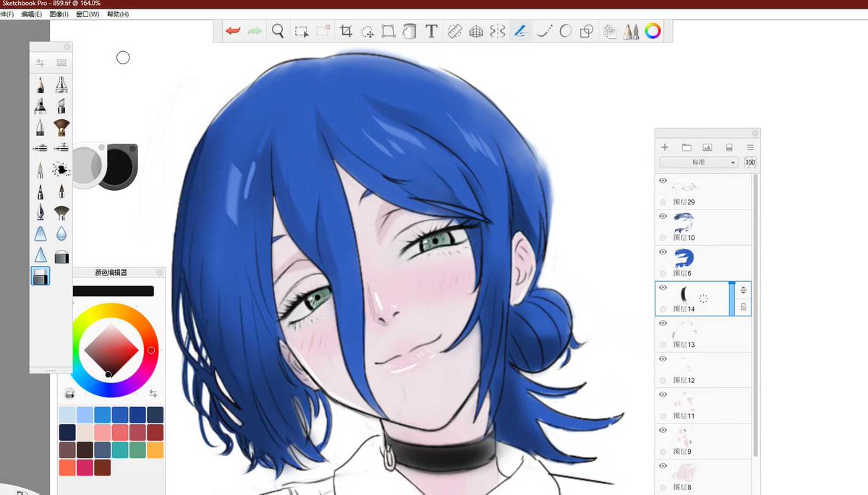Select the Ellipse guide tool

click(x=566, y=31)
